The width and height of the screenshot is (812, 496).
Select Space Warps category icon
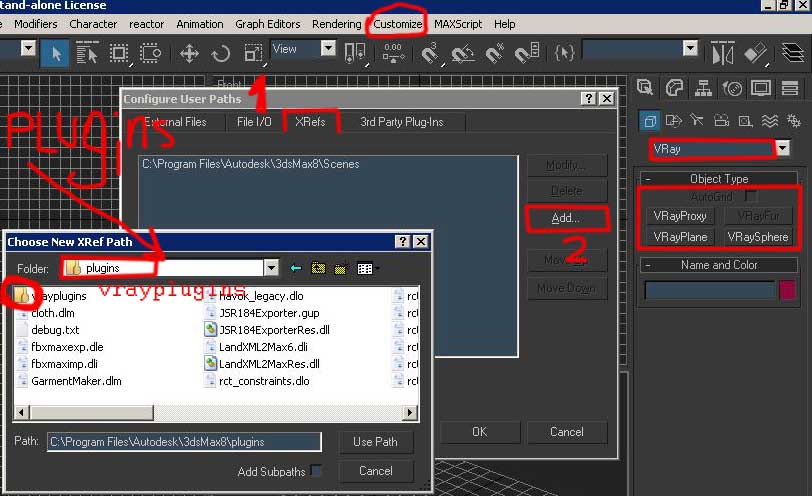770,121
